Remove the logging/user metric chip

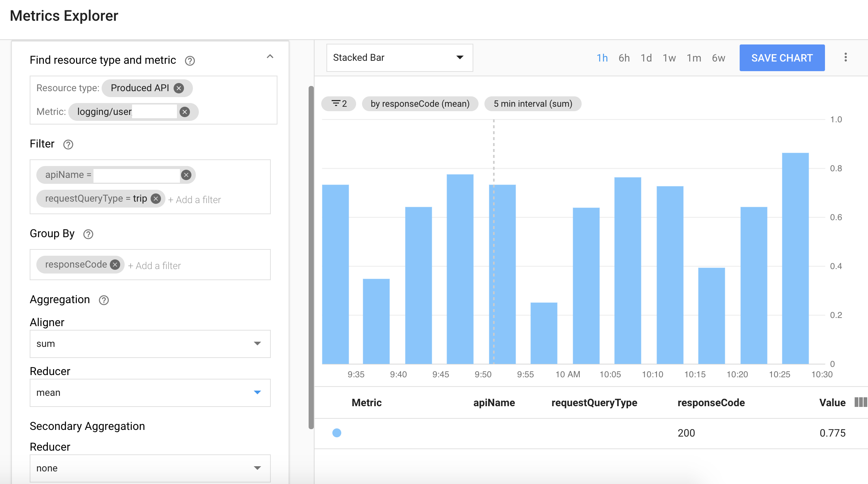point(185,112)
